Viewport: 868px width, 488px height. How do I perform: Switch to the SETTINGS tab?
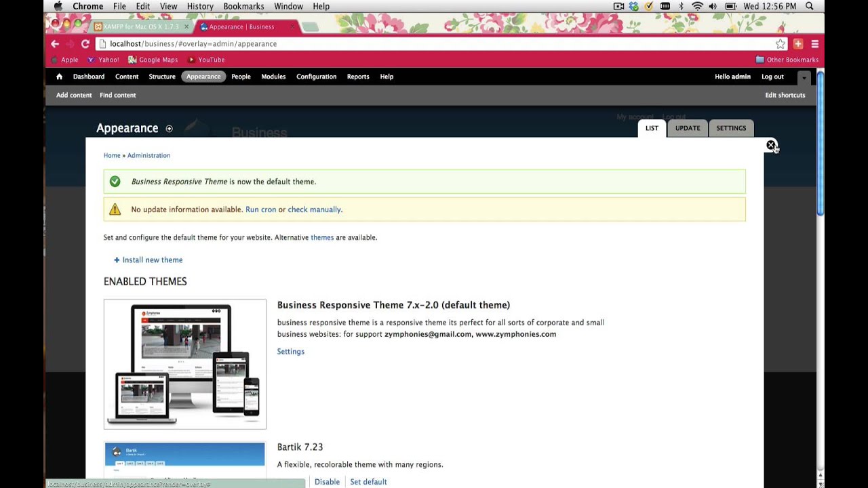731,128
